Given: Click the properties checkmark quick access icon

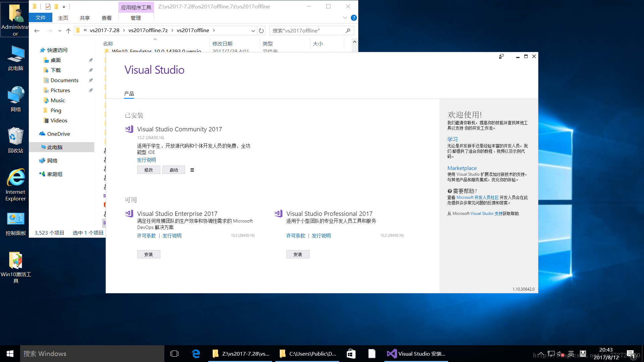Looking at the screenshot, I should click(48, 6).
